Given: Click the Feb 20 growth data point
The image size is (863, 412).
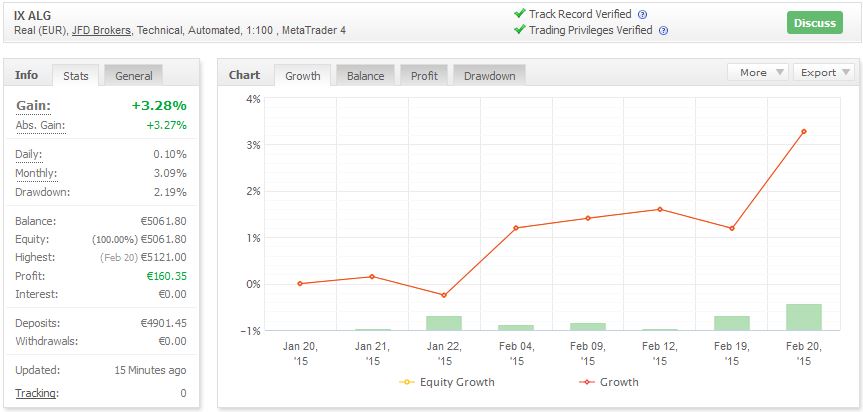Looking at the screenshot, I should (x=803, y=131).
